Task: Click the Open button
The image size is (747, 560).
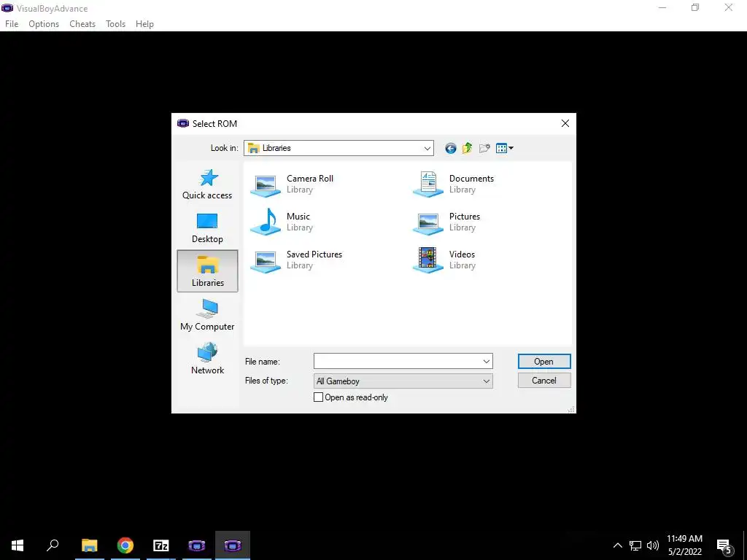Action: pyautogui.click(x=544, y=362)
